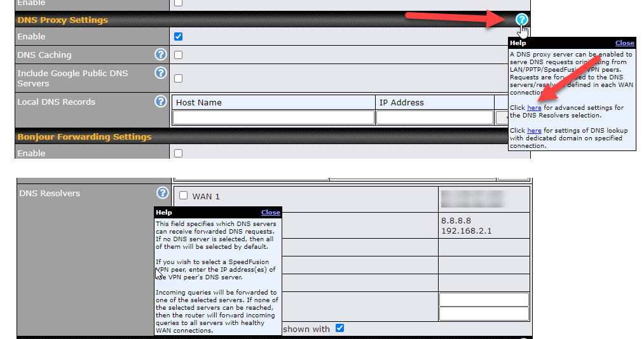
Task: Click the DNS Resolvers help icon
Action: click(163, 193)
